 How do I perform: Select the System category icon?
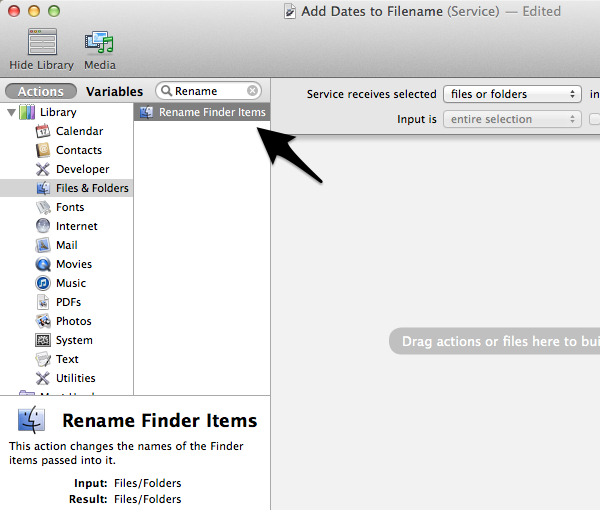[x=43, y=340]
